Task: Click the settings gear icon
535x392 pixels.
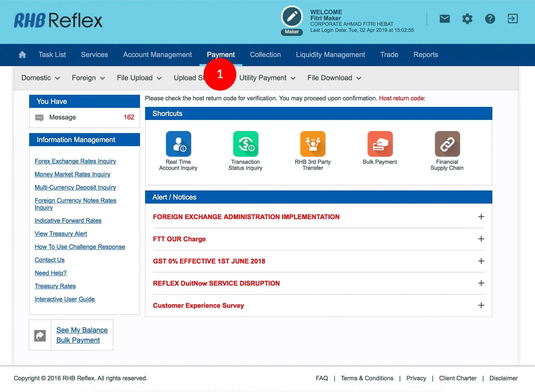Action: point(467,19)
